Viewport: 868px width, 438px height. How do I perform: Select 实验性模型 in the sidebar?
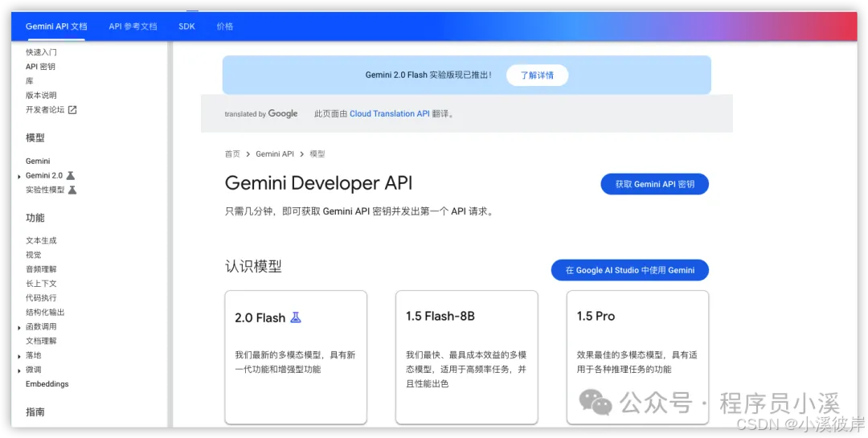tap(45, 190)
